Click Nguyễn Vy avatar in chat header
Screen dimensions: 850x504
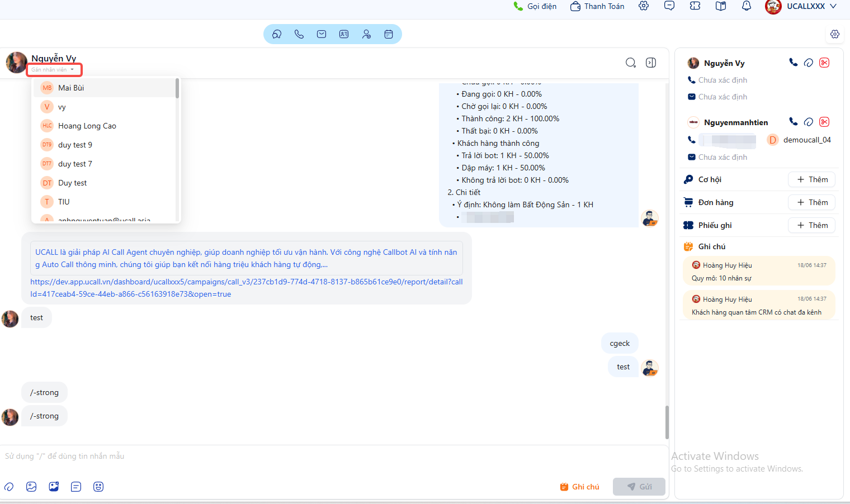click(17, 63)
